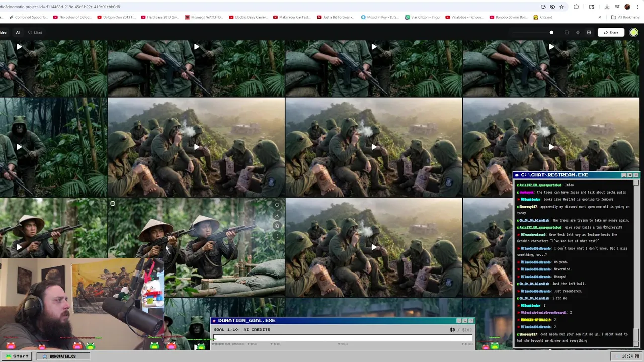Switch to the compact grid layout icon

[577, 33]
